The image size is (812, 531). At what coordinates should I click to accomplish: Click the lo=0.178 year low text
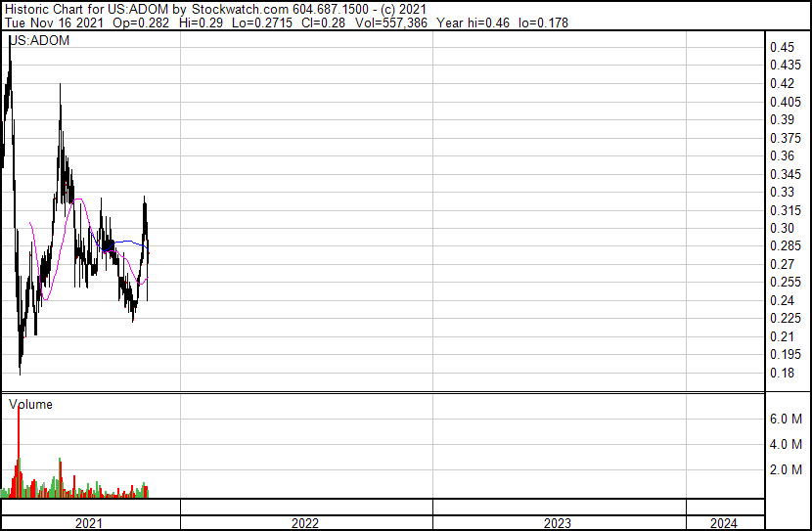543,22
